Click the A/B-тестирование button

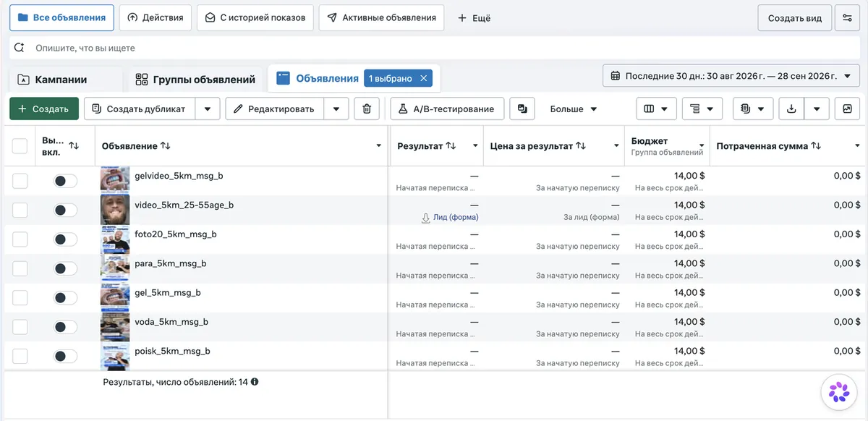tap(447, 109)
